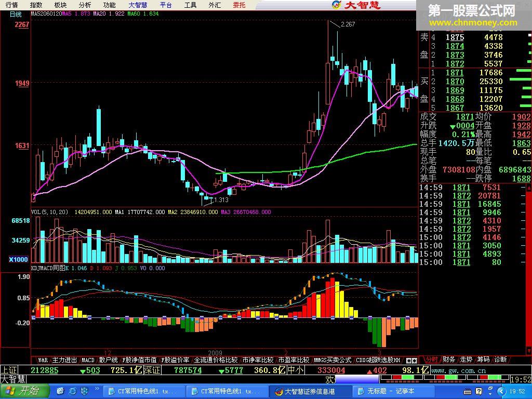
Task: Switch to 大智慧证券信息港 taskbar window
Action: click(310, 391)
